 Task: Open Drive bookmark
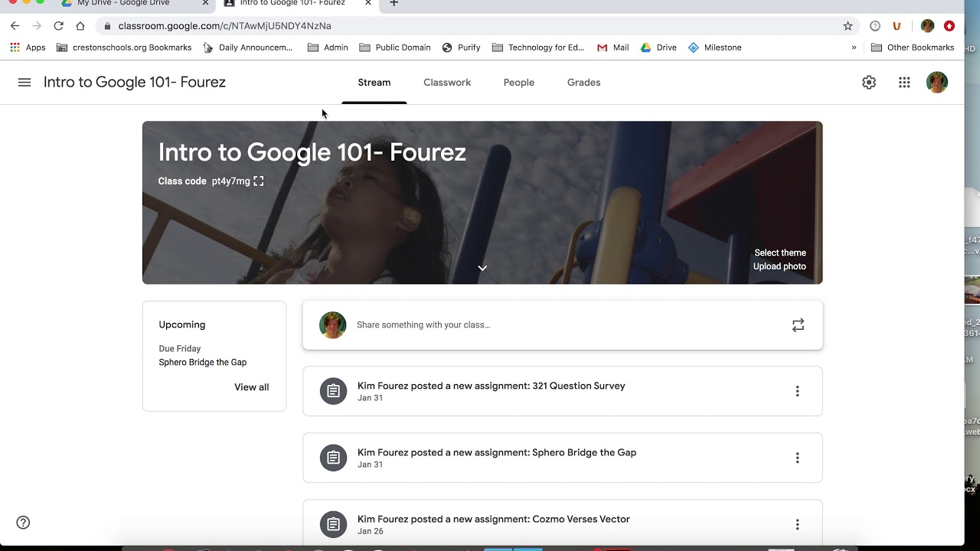658,47
